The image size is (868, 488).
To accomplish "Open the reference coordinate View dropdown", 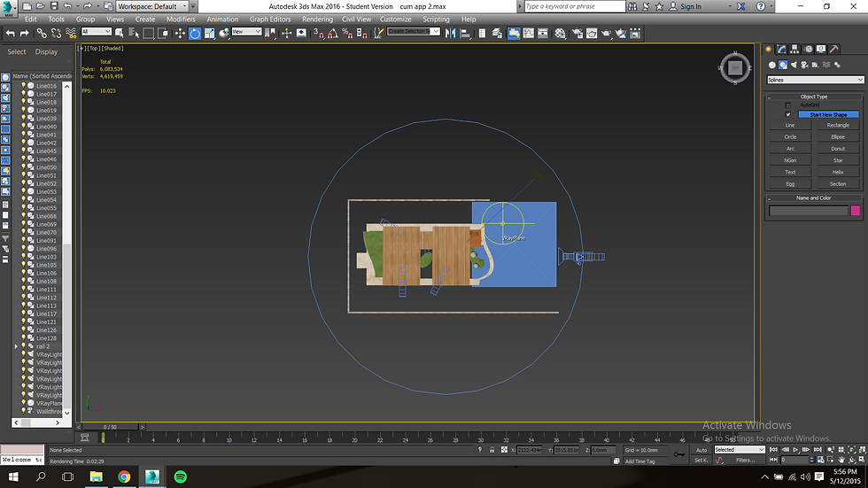I will pos(246,32).
